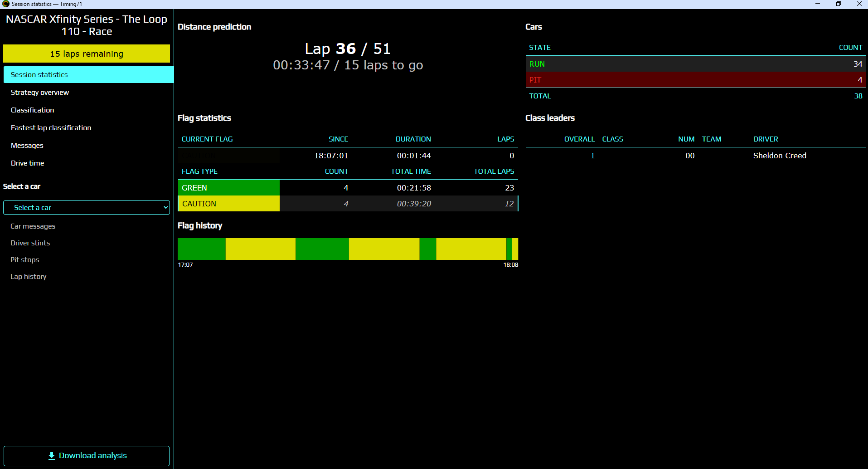Open Lap history section
The width and height of the screenshot is (868, 469).
click(x=28, y=276)
